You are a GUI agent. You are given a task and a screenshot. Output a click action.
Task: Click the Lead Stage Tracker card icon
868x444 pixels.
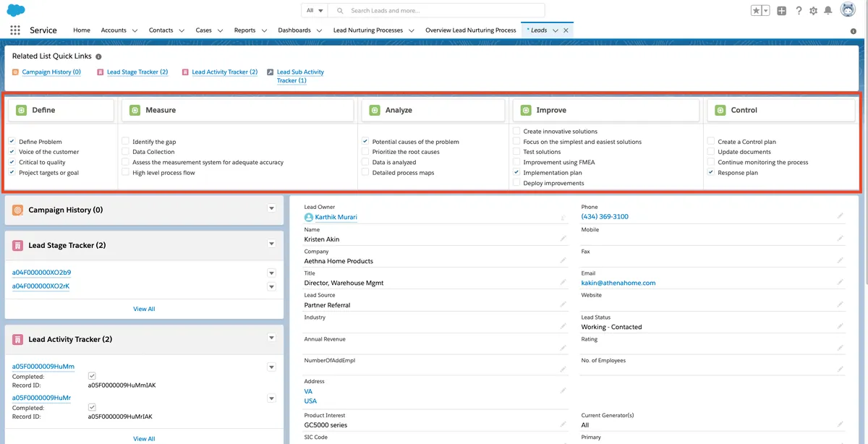[x=17, y=245]
